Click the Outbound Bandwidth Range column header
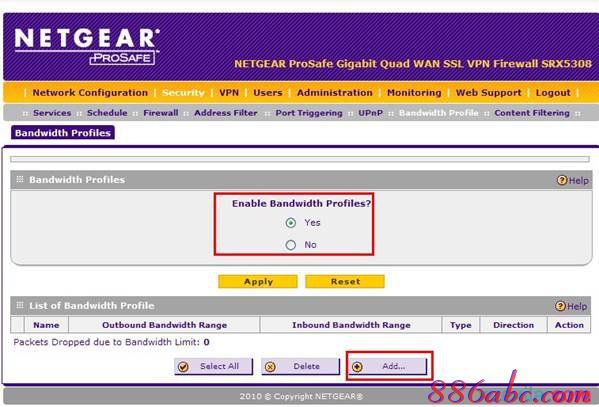The image size is (599, 407). pos(164,325)
